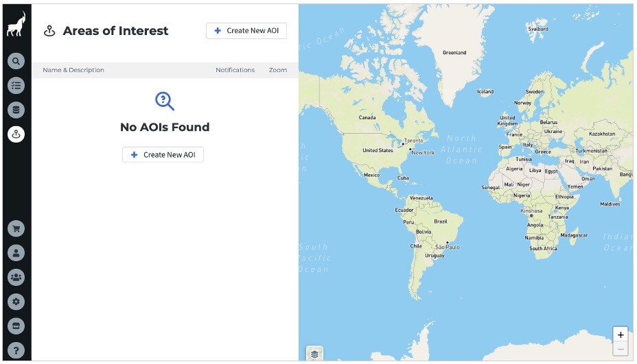Open the map layers selector
This screenshot has height=364, width=637.
(314, 354)
